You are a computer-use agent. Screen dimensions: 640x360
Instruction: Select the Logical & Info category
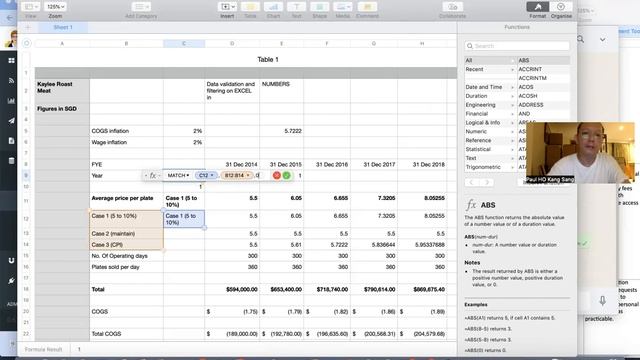coord(489,122)
